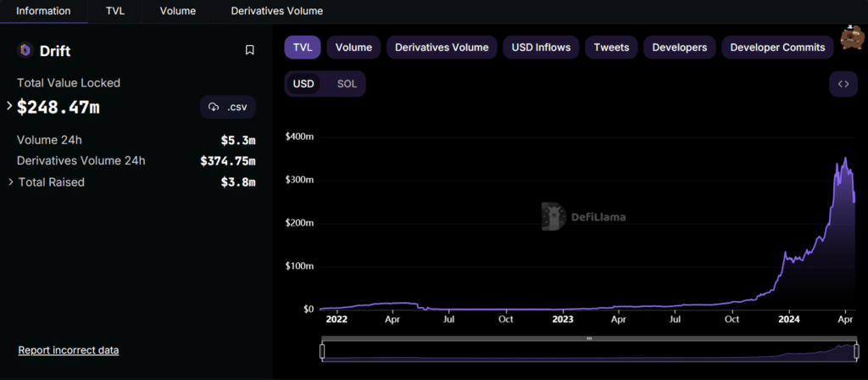Click the Derivatives Volume 24h label
Screen dimensions: 868x380
81,160
